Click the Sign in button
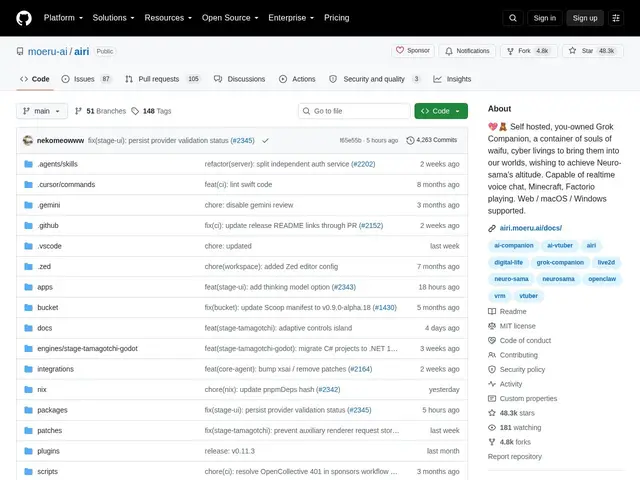 coord(544,18)
